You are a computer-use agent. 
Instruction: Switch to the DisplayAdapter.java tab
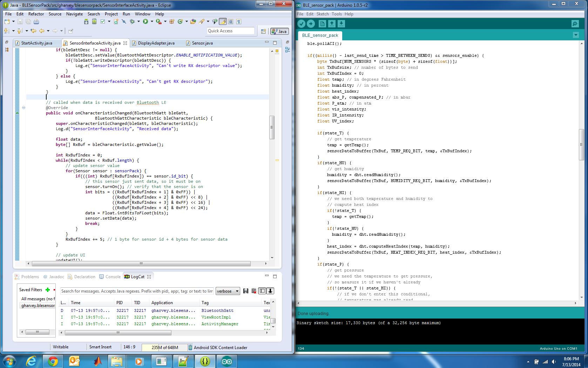pos(156,43)
